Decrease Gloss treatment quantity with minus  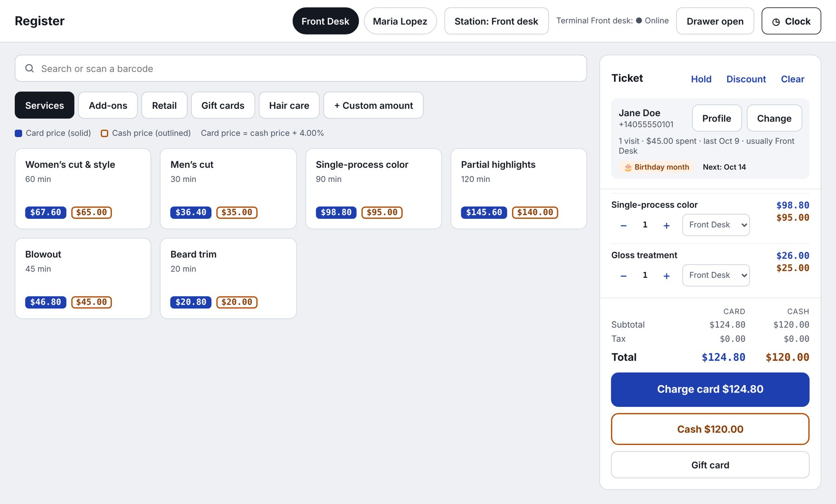624,275
